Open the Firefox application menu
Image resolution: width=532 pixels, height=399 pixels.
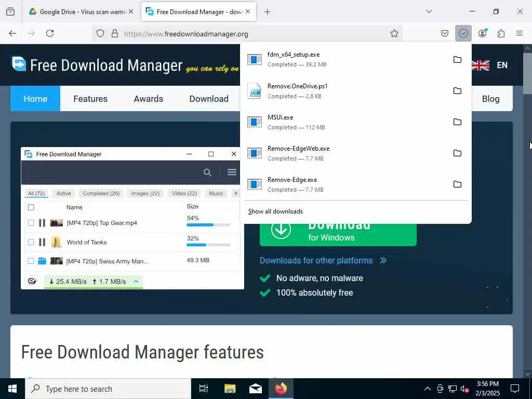(520, 33)
